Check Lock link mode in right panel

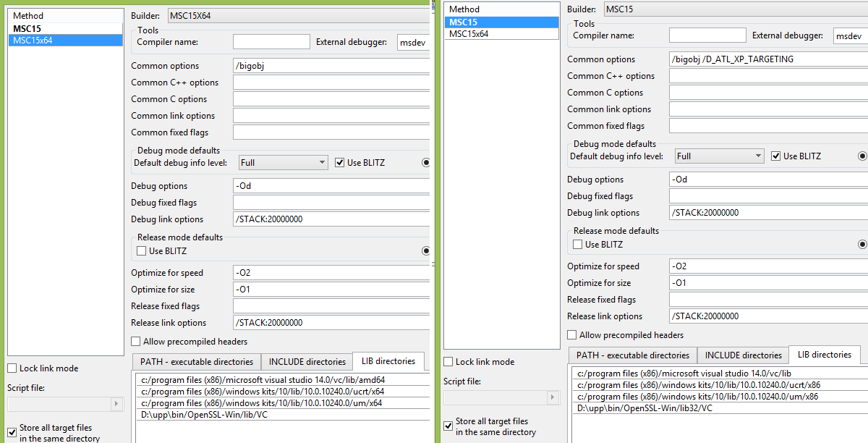pos(448,362)
